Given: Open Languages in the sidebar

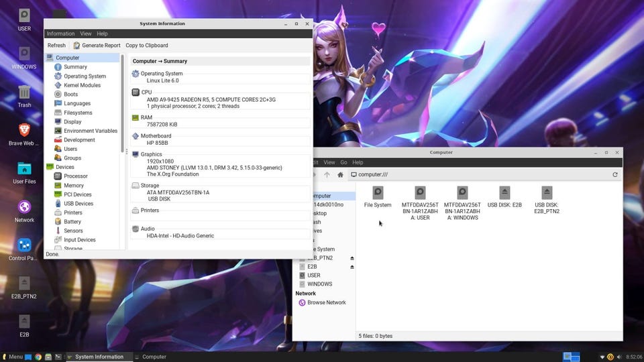Looking at the screenshot, I should coord(77,103).
